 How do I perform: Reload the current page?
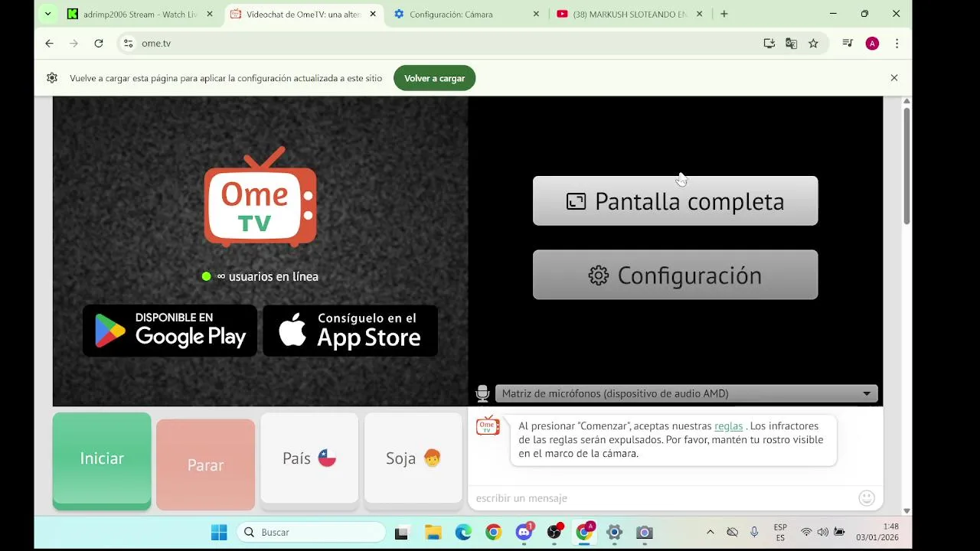[99, 44]
